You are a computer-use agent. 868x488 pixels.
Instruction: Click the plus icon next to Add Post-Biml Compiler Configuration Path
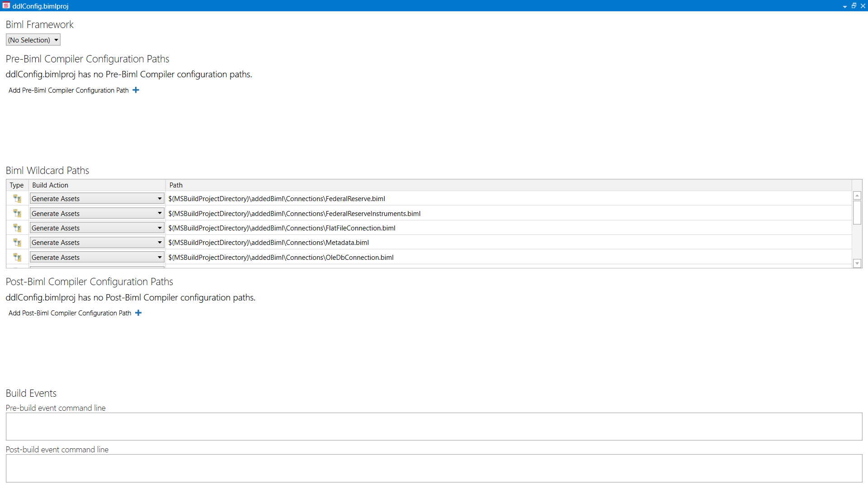(x=138, y=313)
